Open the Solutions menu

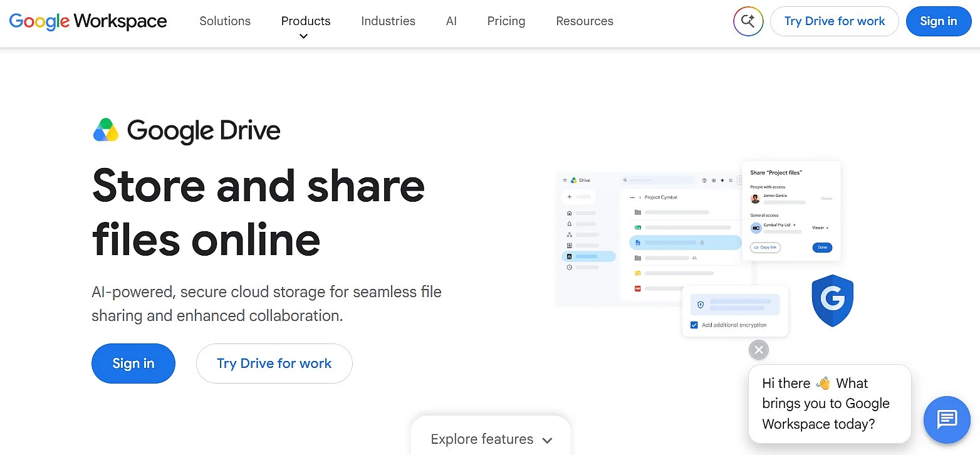225,21
